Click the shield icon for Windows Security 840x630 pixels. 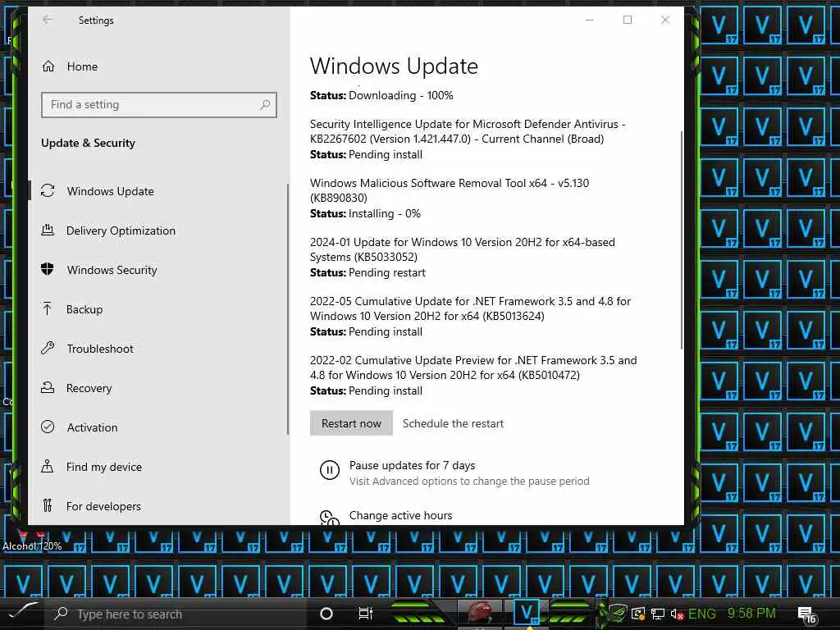pyautogui.click(x=48, y=269)
